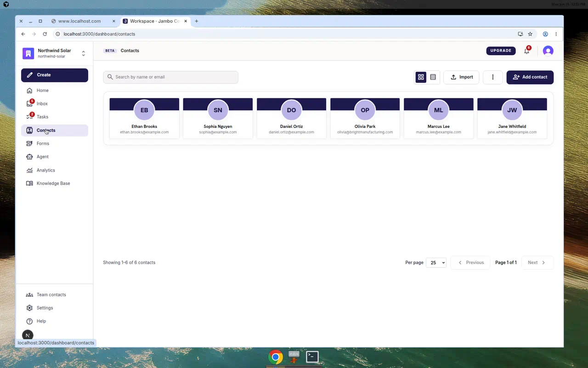Click email olivia@brightmanufacturing.com
Image resolution: width=588 pixels, height=368 pixels.
tap(365, 132)
